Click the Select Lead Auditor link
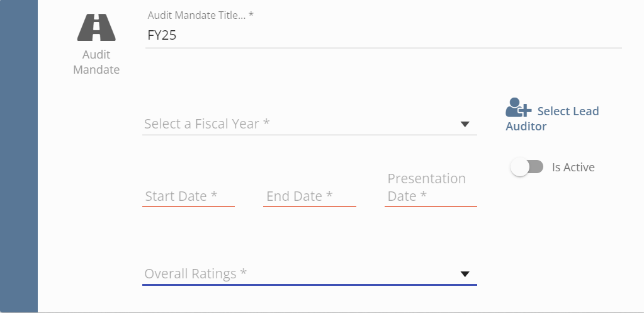 click(x=567, y=111)
